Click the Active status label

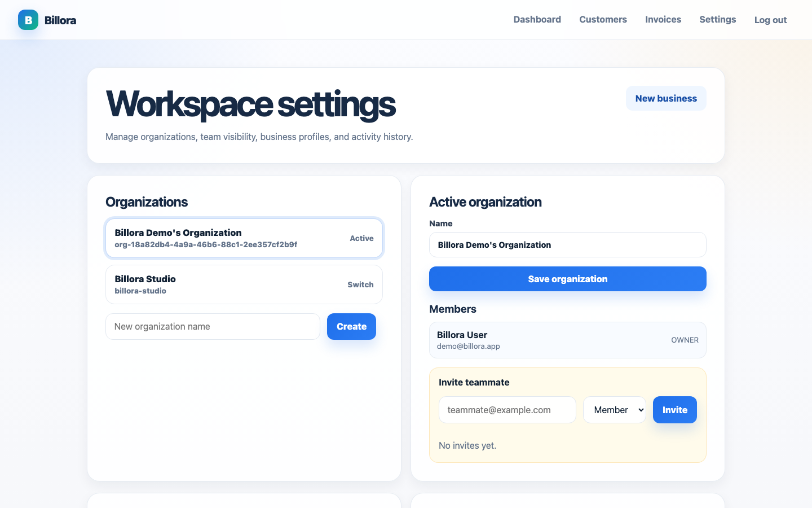[x=361, y=238]
